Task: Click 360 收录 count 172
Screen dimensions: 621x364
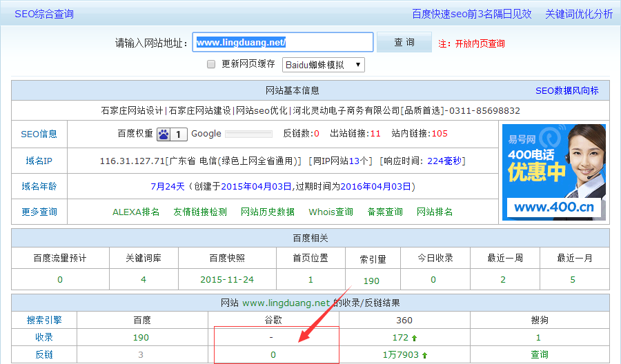Action: (400, 338)
